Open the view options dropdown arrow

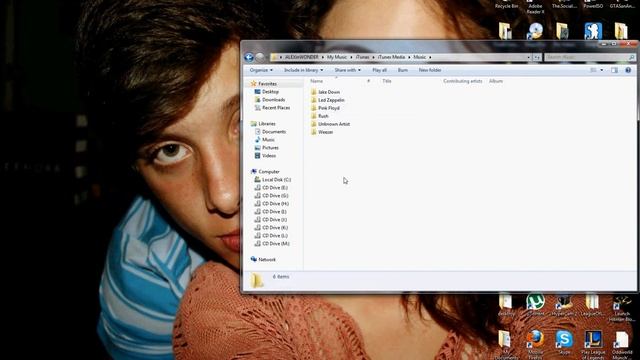click(602, 70)
